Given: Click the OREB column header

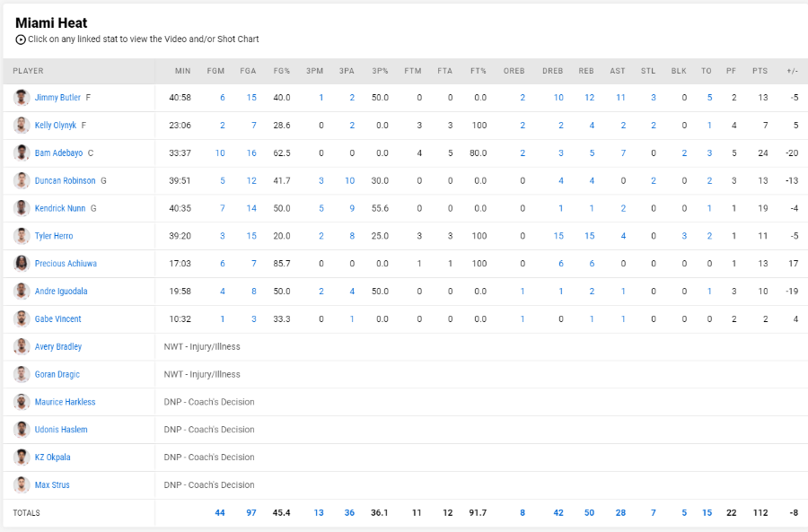Looking at the screenshot, I should point(514,71).
